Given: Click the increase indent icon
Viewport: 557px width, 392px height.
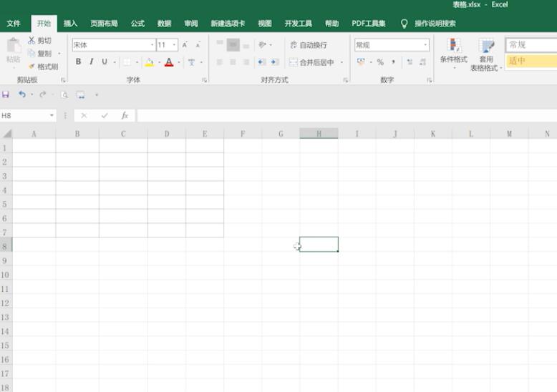Looking at the screenshot, I should 275,62.
